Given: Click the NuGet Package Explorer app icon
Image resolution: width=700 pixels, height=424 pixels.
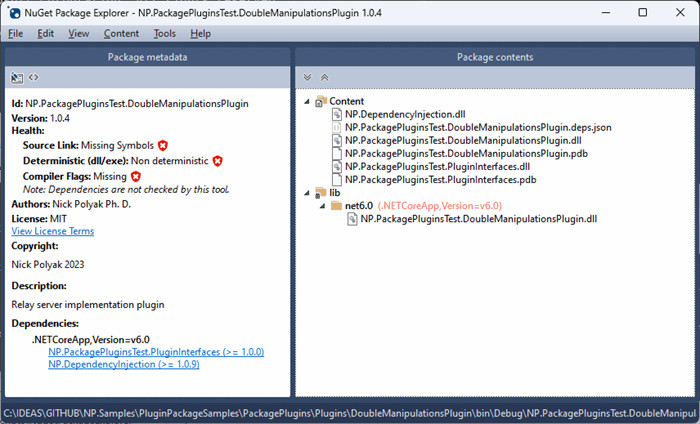Looking at the screenshot, I should (x=14, y=12).
